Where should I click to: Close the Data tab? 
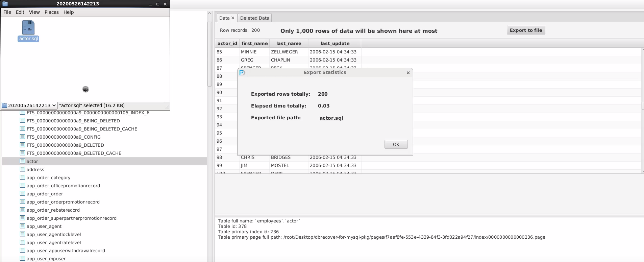click(x=233, y=18)
